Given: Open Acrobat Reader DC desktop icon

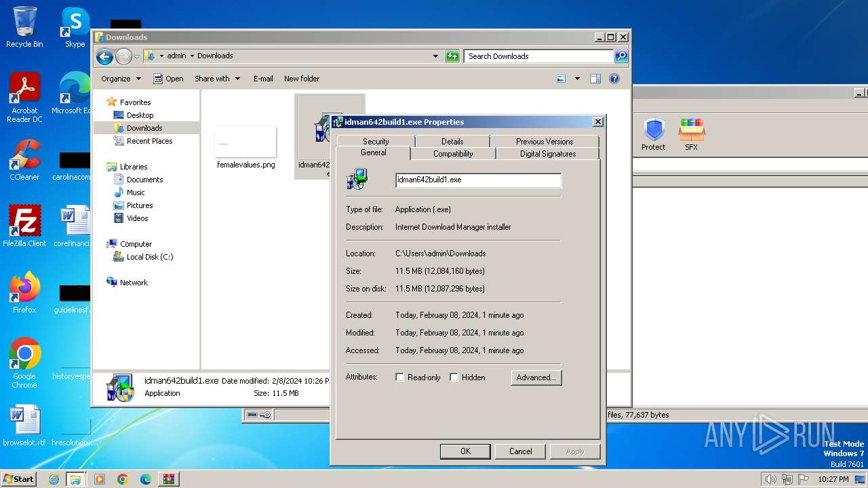Looking at the screenshot, I should [x=24, y=98].
